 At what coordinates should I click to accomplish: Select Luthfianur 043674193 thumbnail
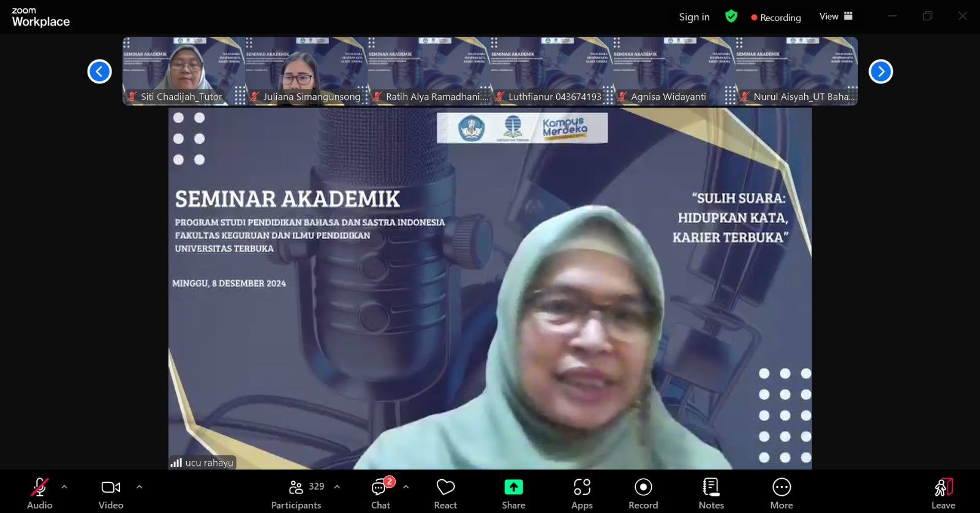pos(551,71)
